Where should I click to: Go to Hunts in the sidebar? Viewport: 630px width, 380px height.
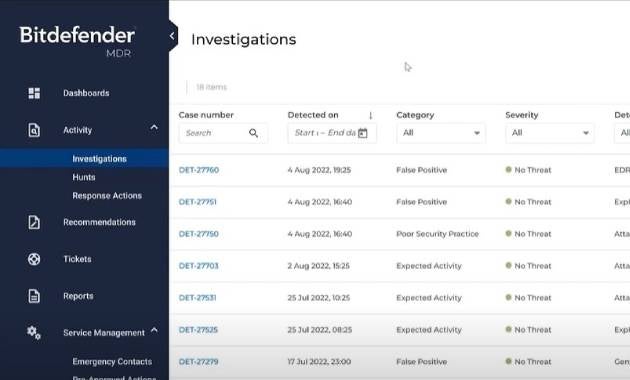[84, 177]
